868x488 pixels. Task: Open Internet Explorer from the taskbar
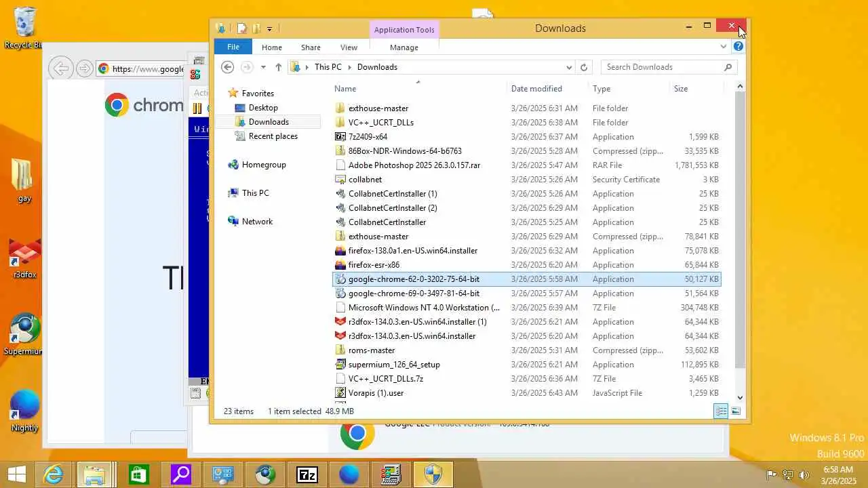pyautogui.click(x=53, y=474)
